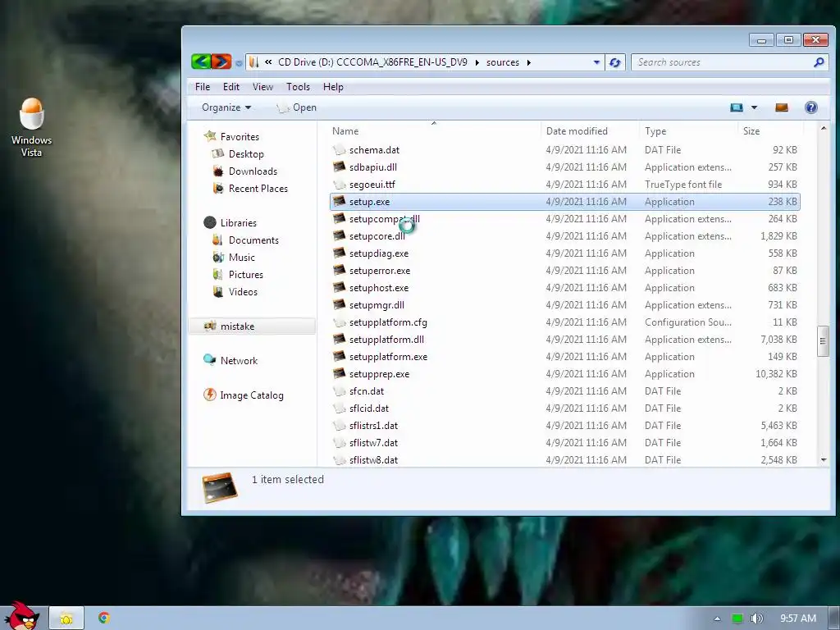
Task: Select the setupplatform.exe file name
Action: pos(388,357)
